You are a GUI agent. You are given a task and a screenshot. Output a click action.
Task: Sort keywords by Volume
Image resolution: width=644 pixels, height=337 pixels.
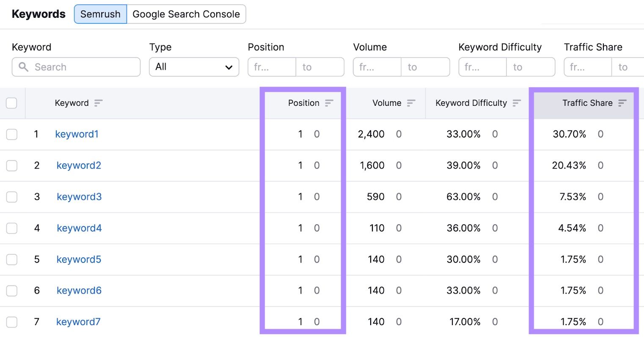coord(410,103)
